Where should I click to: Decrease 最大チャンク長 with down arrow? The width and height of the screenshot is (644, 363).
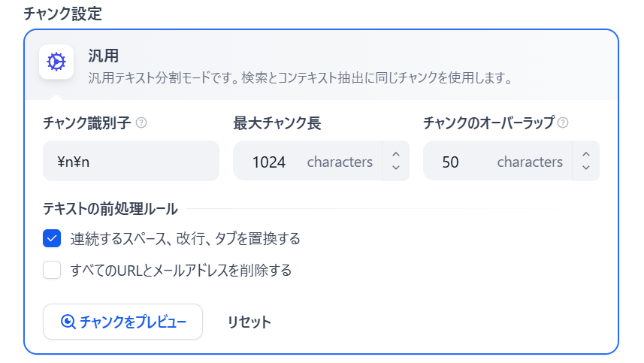point(396,168)
